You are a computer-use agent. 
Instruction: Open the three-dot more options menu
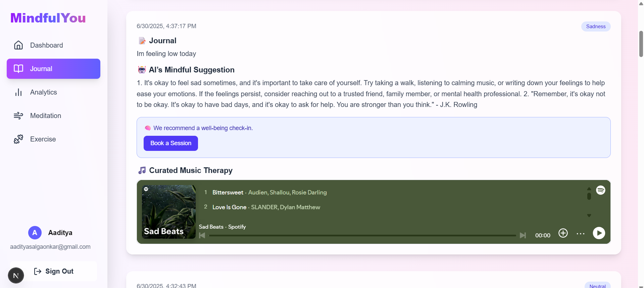tap(581, 234)
